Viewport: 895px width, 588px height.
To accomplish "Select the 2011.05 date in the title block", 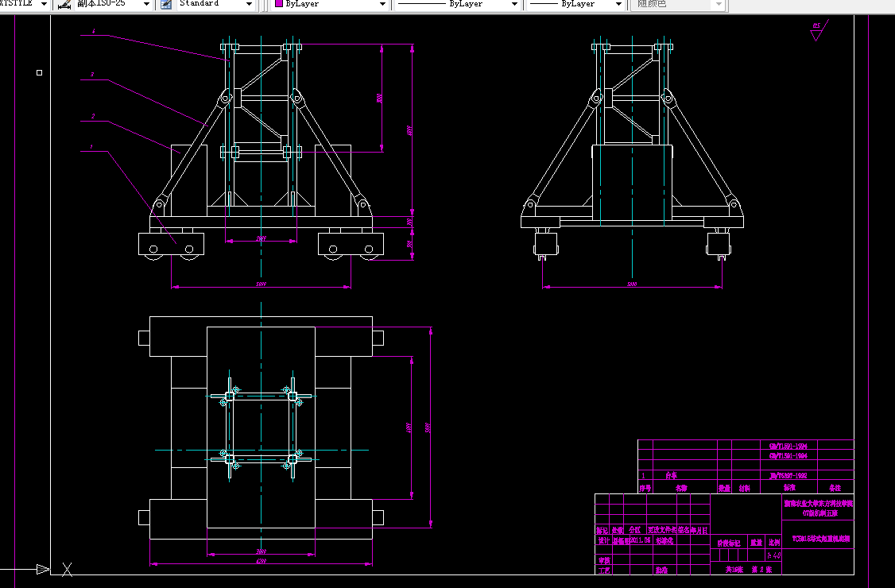I will [641, 540].
